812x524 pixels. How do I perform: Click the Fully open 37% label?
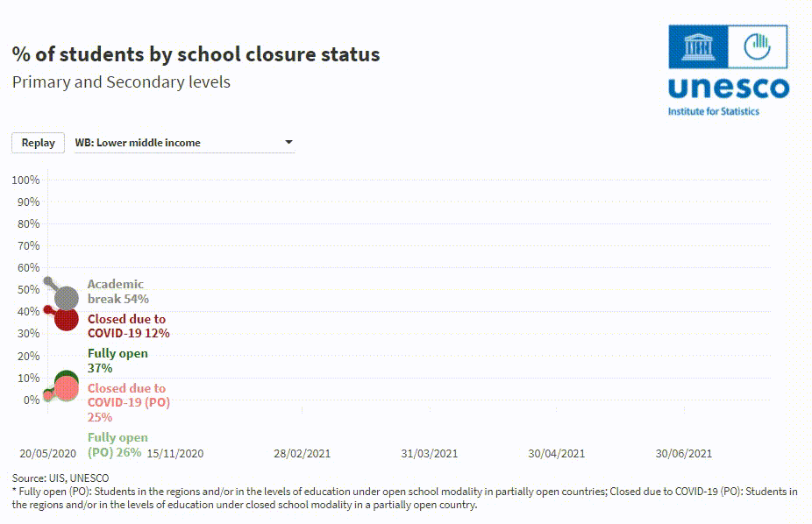coord(118,361)
